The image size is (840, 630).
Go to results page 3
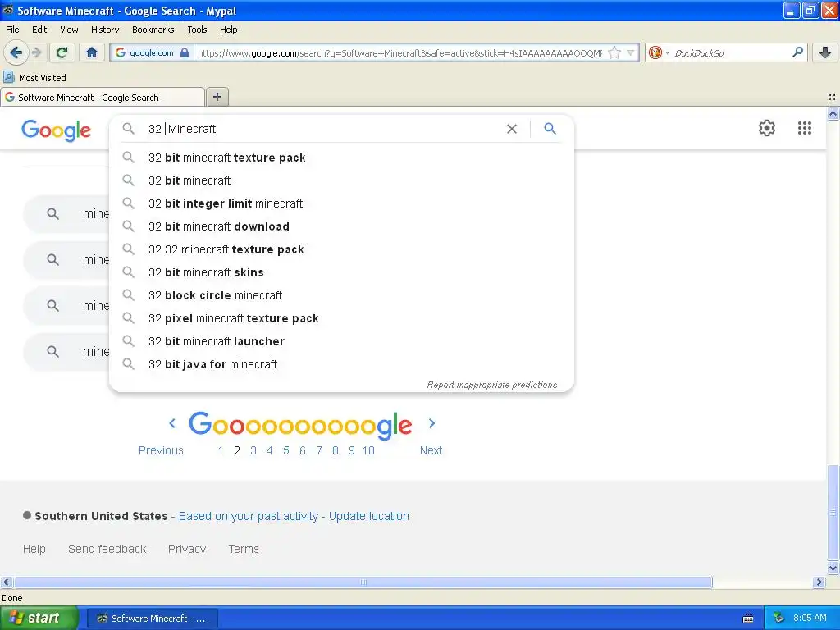click(253, 450)
